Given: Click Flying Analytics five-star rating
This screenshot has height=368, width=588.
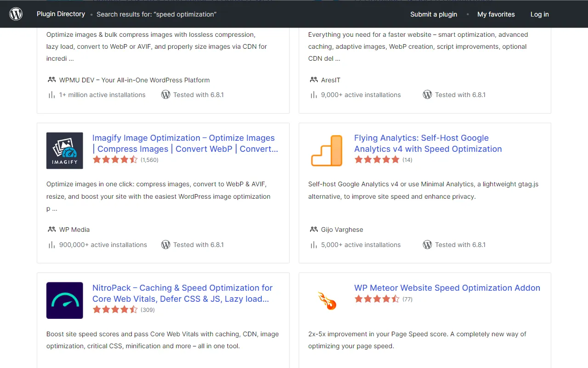Looking at the screenshot, I should (x=377, y=160).
